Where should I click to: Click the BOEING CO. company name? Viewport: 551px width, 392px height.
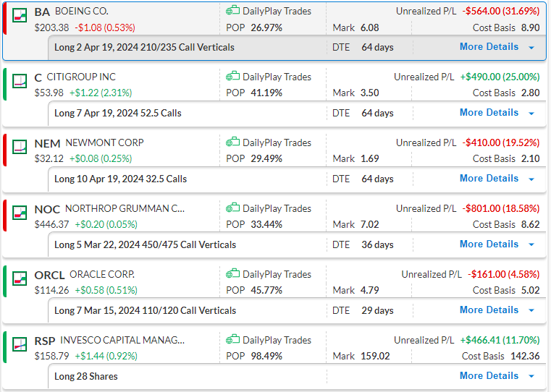click(82, 12)
